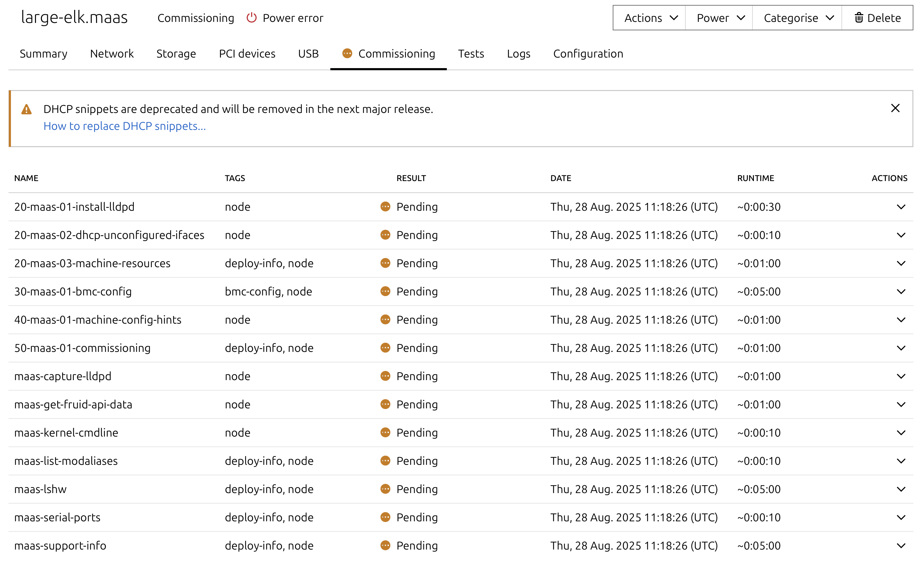Expand actions for maas-kernel-cmdline row
924x564 pixels.
pyautogui.click(x=901, y=433)
